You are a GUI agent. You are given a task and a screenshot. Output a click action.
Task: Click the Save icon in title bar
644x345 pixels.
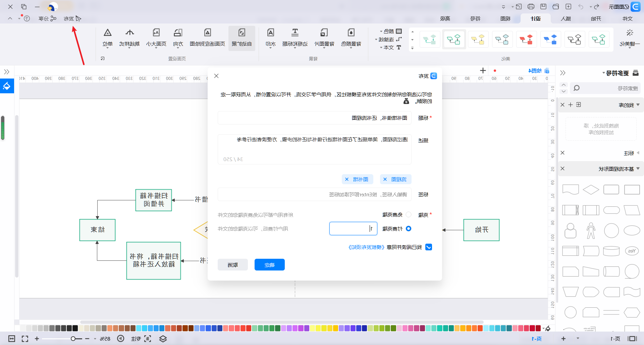[x=543, y=6]
